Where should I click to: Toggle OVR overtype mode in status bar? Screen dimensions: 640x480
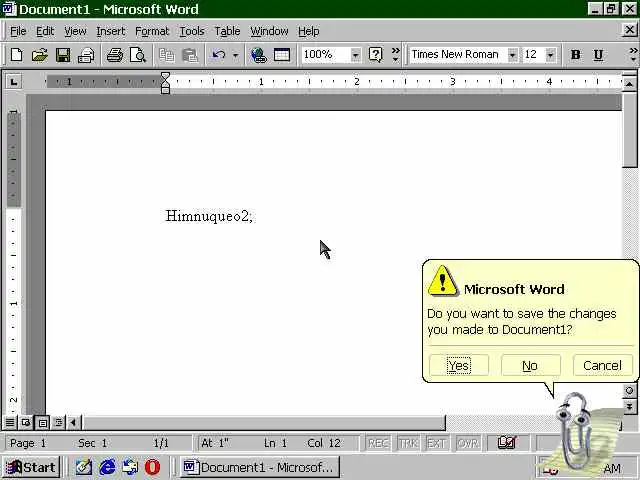pos(467,443)
